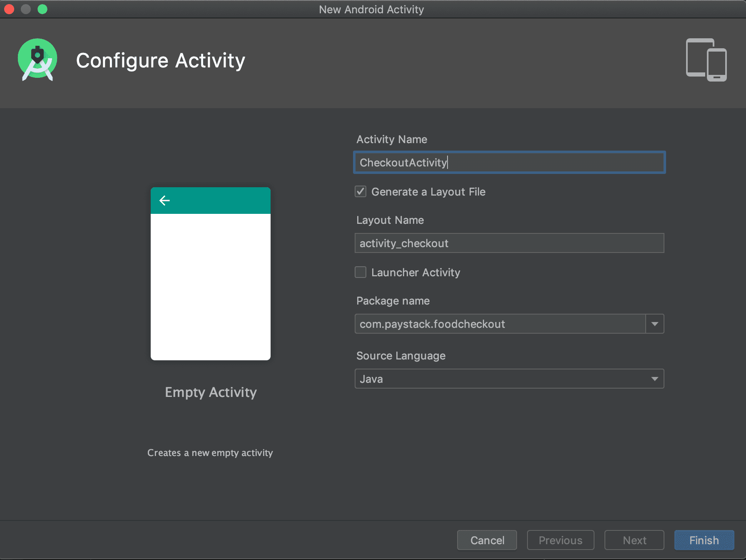This screenshot has height=560, width=746.
Task: Click the Previous button
Action: point(560,540)
